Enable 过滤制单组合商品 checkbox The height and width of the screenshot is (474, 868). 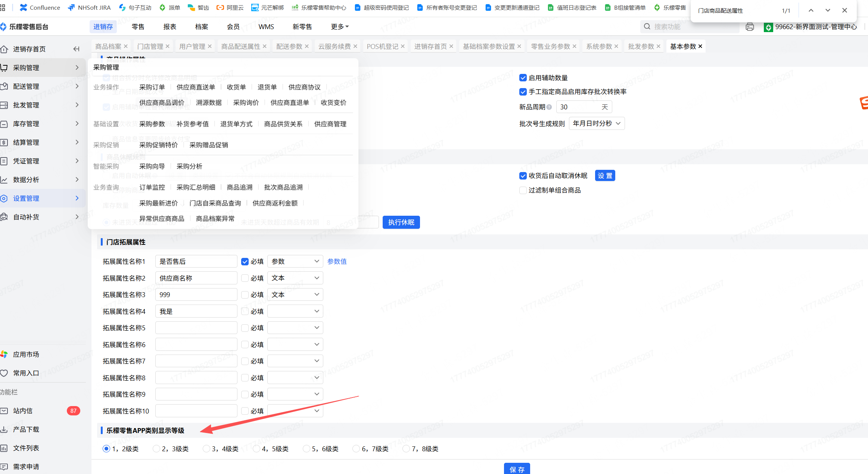[x=523, y=190]
